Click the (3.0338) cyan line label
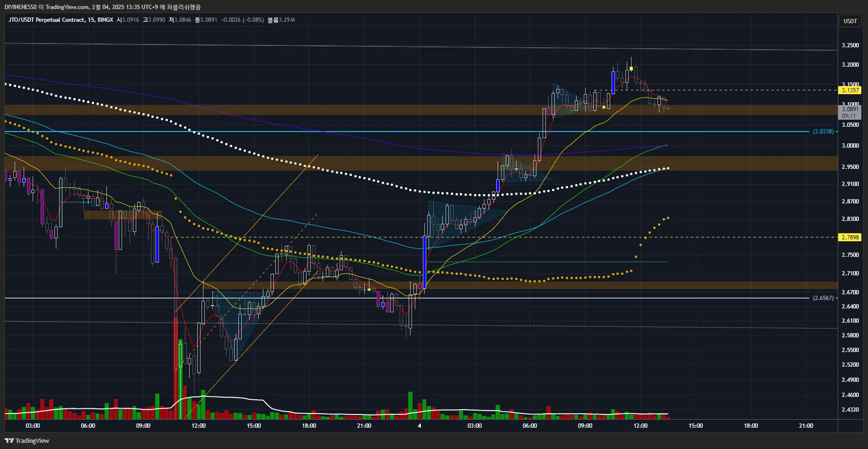This screenshot has width=868, height=449. coord(823,132)
